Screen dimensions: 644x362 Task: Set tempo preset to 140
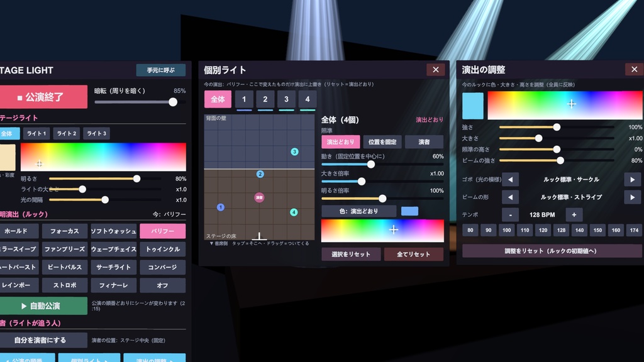click(579, 230)
